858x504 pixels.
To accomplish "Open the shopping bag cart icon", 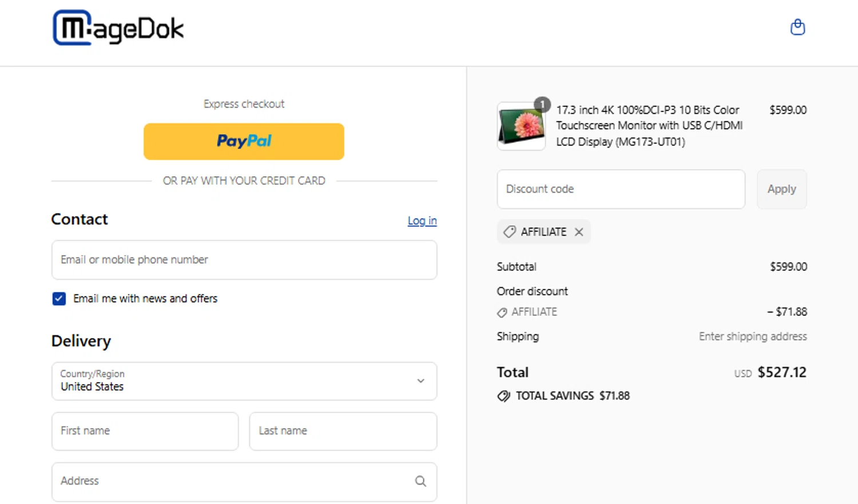I will coord(797,27).
